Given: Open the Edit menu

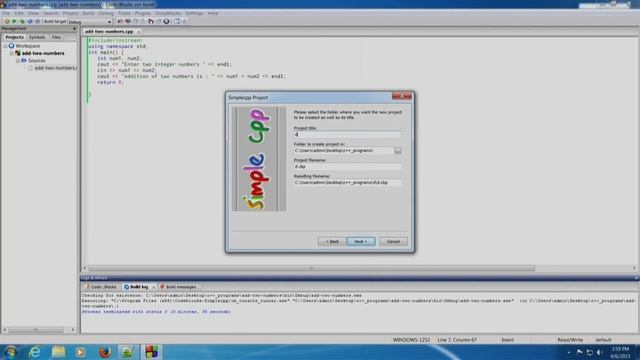Looking at the screenshot, I should pyautogui.click(x=19, y=13).
